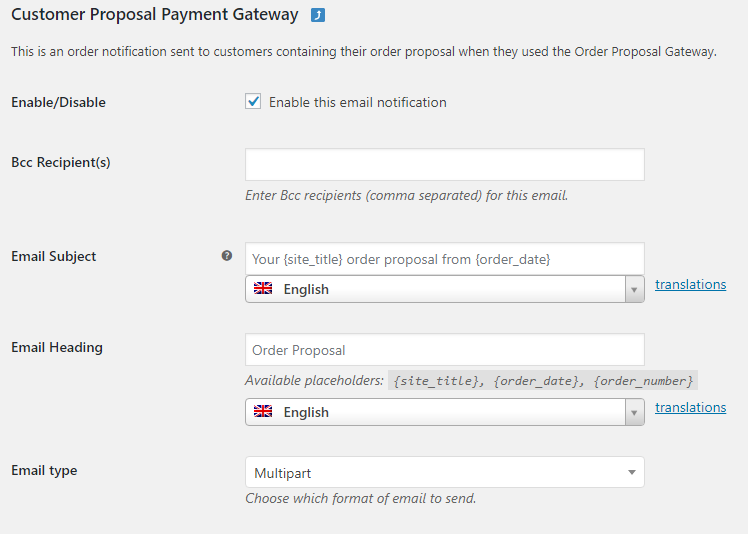
Task: Open the Email type Multipart select
Action: [445, 472]
